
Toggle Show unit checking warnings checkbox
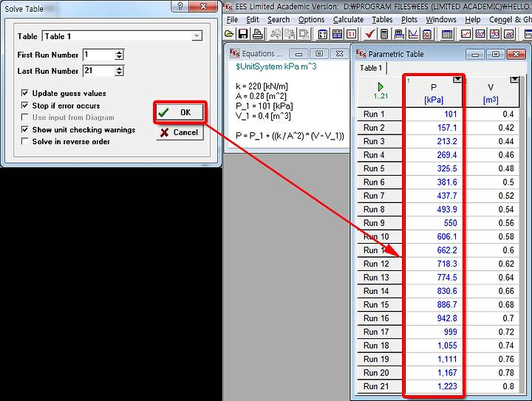(25, 129)
